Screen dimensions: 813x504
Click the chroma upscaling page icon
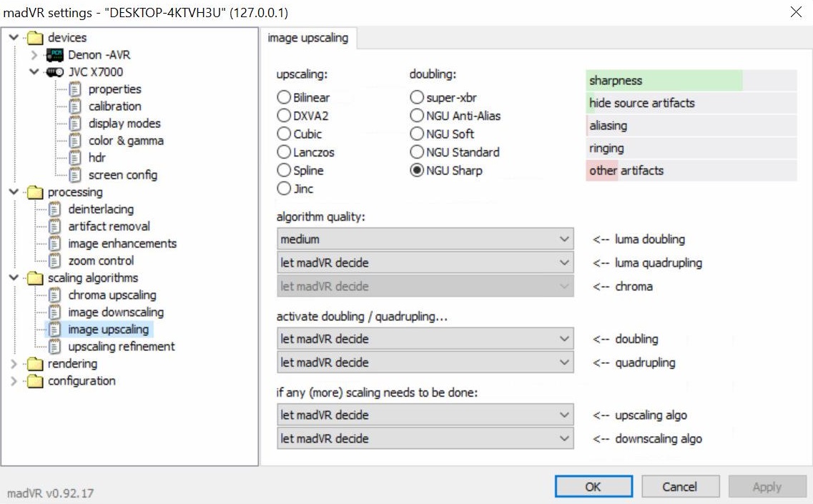click(x=54, y=295)
